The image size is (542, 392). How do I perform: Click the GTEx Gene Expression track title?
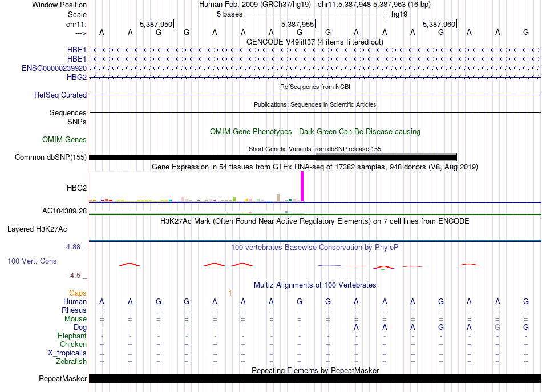click(315, 167)
